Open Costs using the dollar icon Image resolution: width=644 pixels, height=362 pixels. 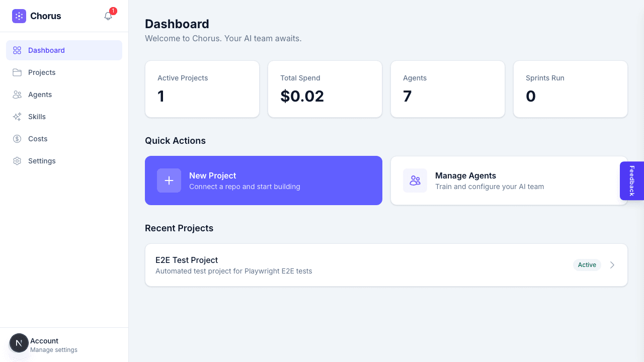pyautogui.click(x=17, y=139)
